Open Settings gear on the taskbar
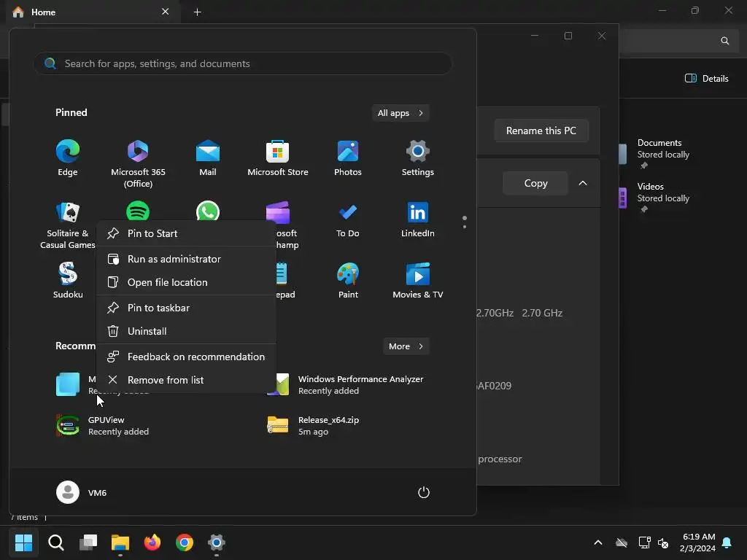This screenshot has height=560, width=747. (x=216, y=542)
